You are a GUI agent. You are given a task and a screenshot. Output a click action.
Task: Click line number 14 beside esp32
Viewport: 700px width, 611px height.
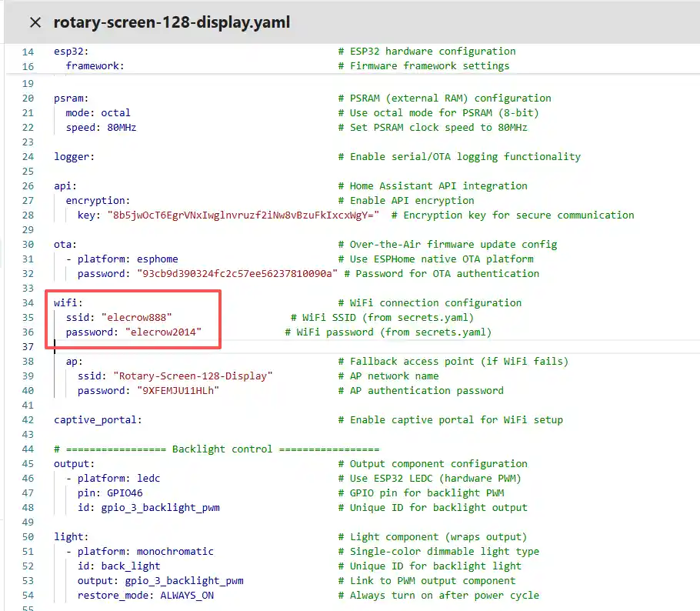point(28,52)
